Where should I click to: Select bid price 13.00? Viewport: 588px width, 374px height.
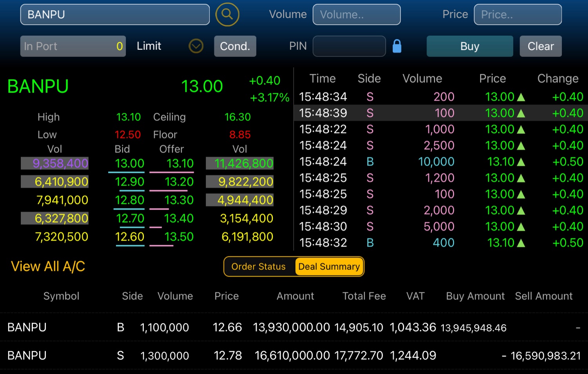130,163
